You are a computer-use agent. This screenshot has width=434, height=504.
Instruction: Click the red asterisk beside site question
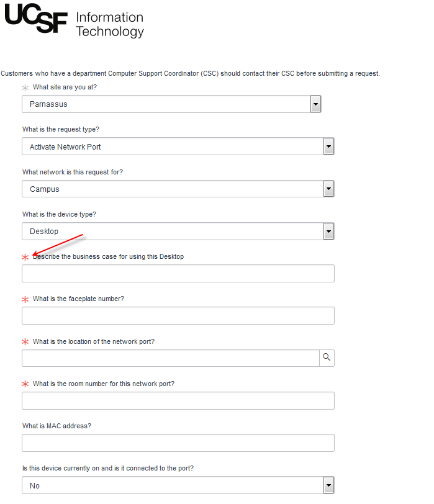(x=24, y=87)
